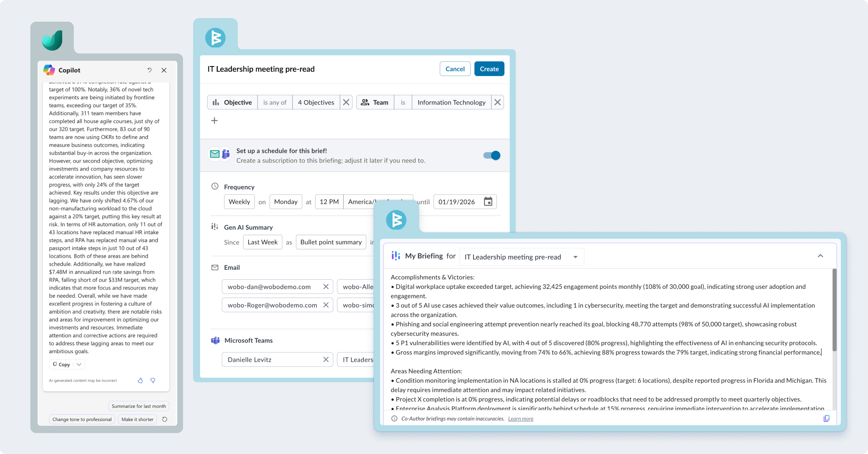Open the America timezone dropdown
Image resolution: width=868 pixels, height=454 pixels.
pyautogui.click(x=378, y=202)
